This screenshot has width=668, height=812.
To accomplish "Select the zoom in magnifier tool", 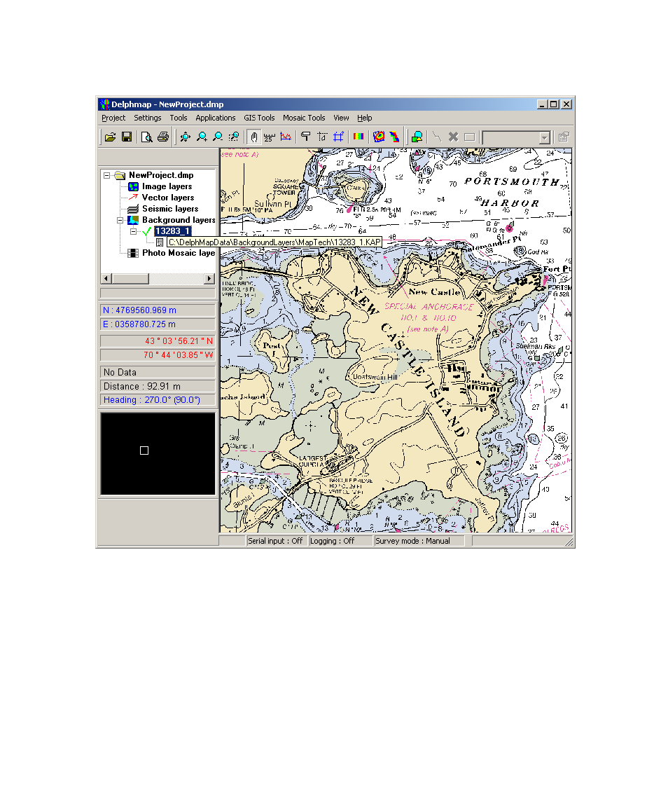I will [202, 137].
